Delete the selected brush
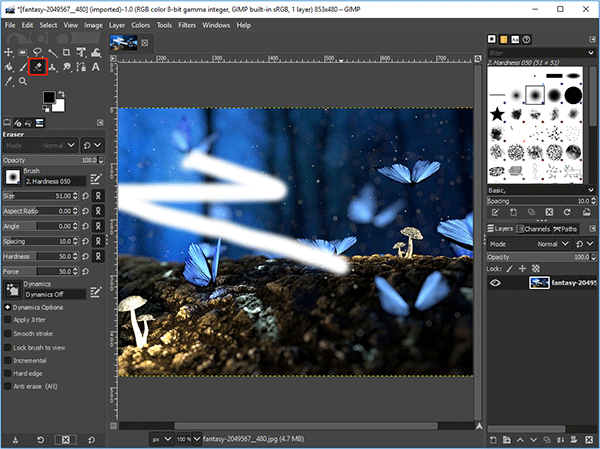This screenshot has width=600, height=449. point(549,212)
